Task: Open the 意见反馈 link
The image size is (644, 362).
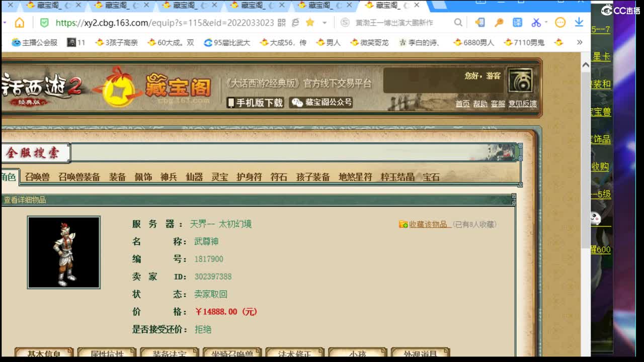Action: (522, 104)
